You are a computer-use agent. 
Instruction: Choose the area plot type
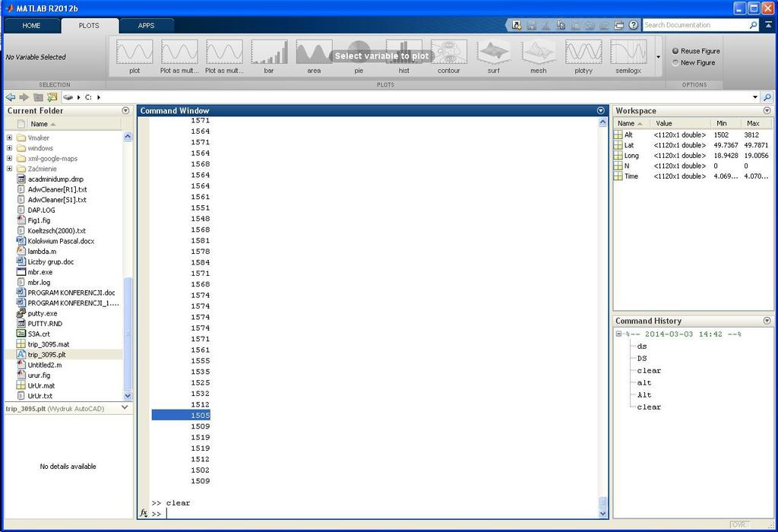click(x=314, y=57)
